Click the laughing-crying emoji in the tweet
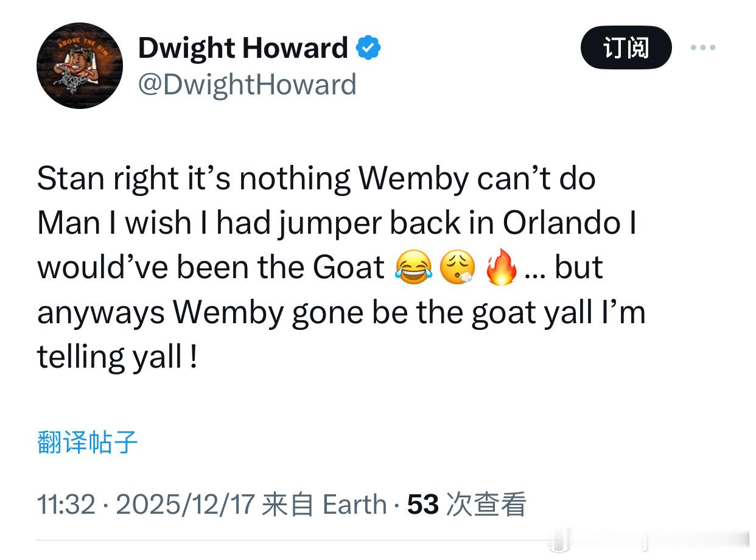The image size is (756, 560). click(414, 268)
